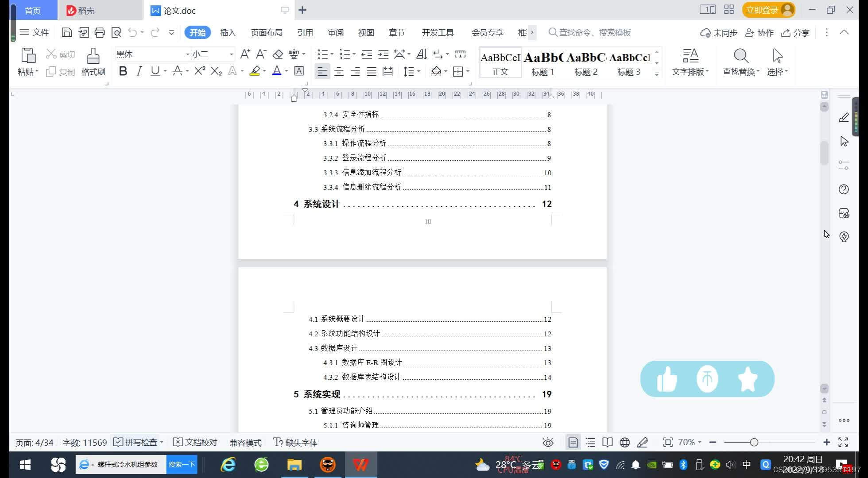
Task: Expand line spacing dropdown
Action: pos(418,71)
